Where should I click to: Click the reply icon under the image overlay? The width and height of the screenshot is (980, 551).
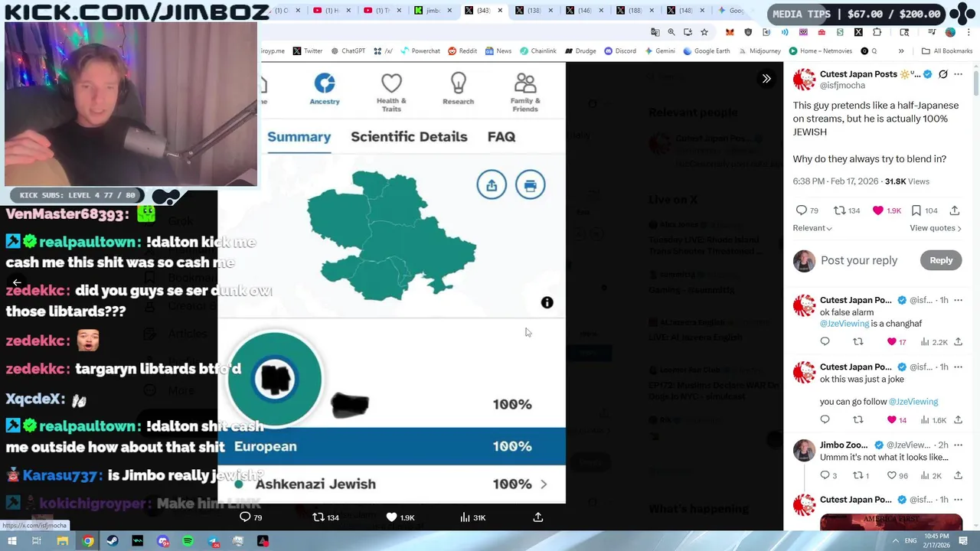pyautogui.click(x=245, y=517)
